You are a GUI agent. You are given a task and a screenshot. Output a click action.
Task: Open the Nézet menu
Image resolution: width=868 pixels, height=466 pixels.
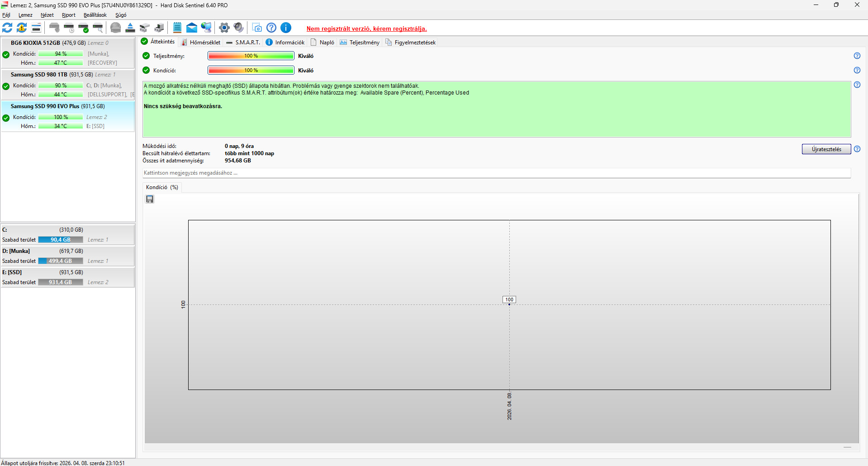47,15
